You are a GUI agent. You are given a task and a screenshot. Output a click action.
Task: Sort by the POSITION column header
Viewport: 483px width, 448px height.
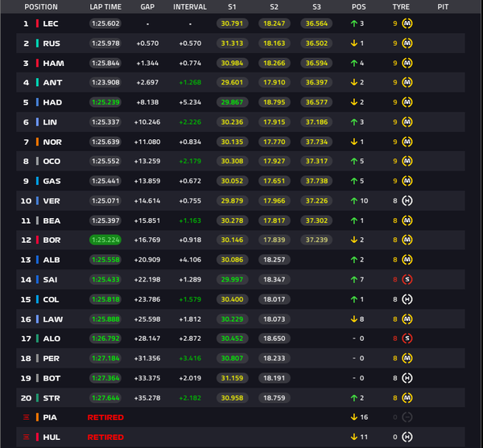41,6
